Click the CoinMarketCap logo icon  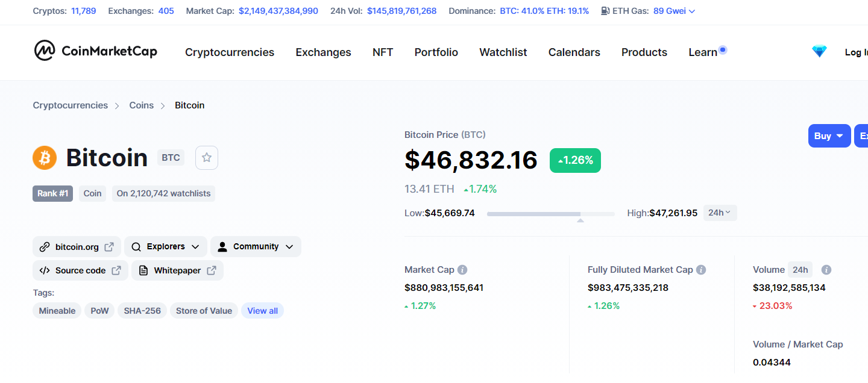coord(45,51)
